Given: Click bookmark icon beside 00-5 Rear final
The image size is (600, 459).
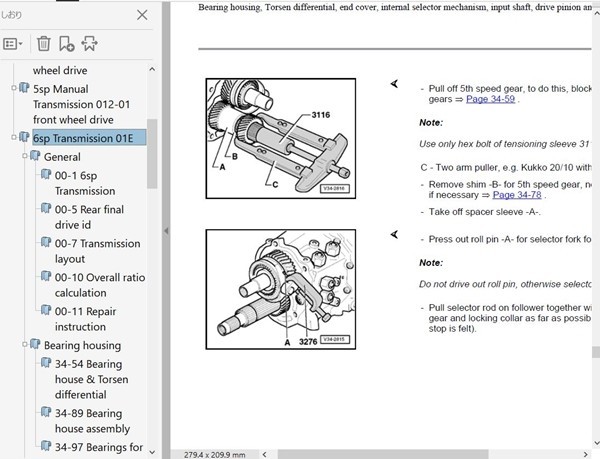Looking at the screenshot, I should pyautogui.click(x=46, y=208).
